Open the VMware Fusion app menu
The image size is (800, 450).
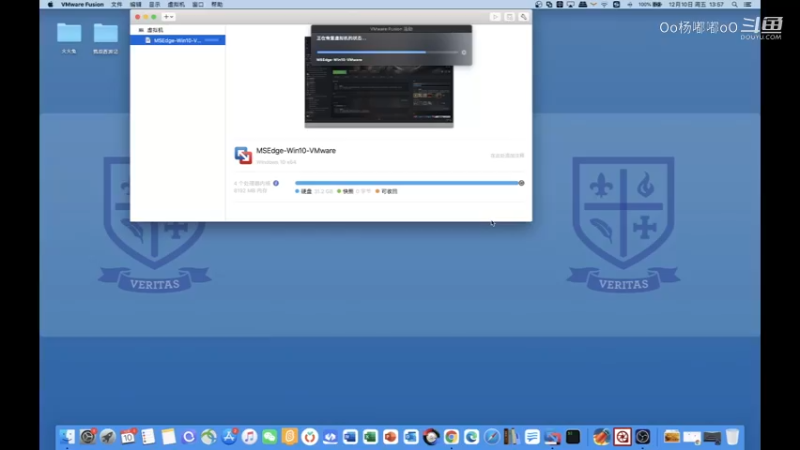pos(82,5)
